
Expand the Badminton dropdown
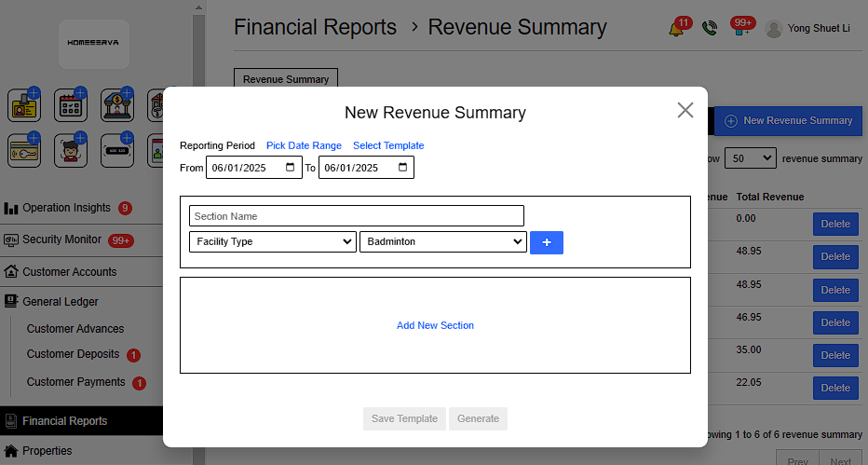point(442,242)
